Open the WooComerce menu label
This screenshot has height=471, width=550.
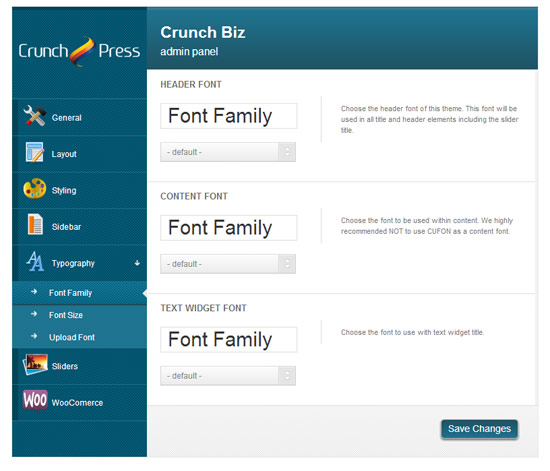click(x=77, y=403)
